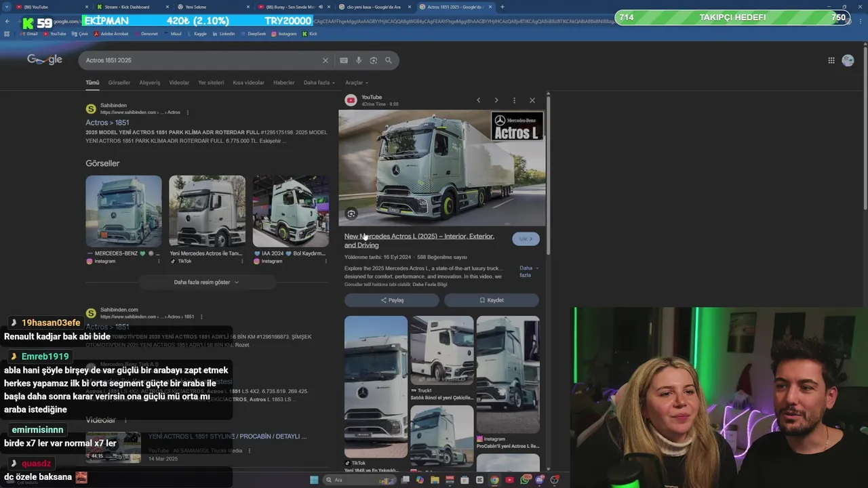Open Discord from the taskbar
This screenshot has height=488, width=868.
click(x=540, y=480)
